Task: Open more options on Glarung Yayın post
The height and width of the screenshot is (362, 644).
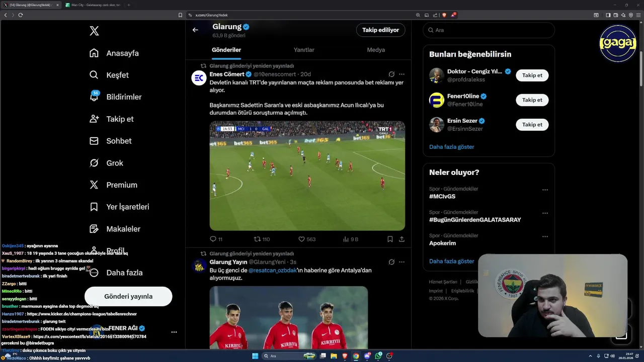Action: click(401, 262)
